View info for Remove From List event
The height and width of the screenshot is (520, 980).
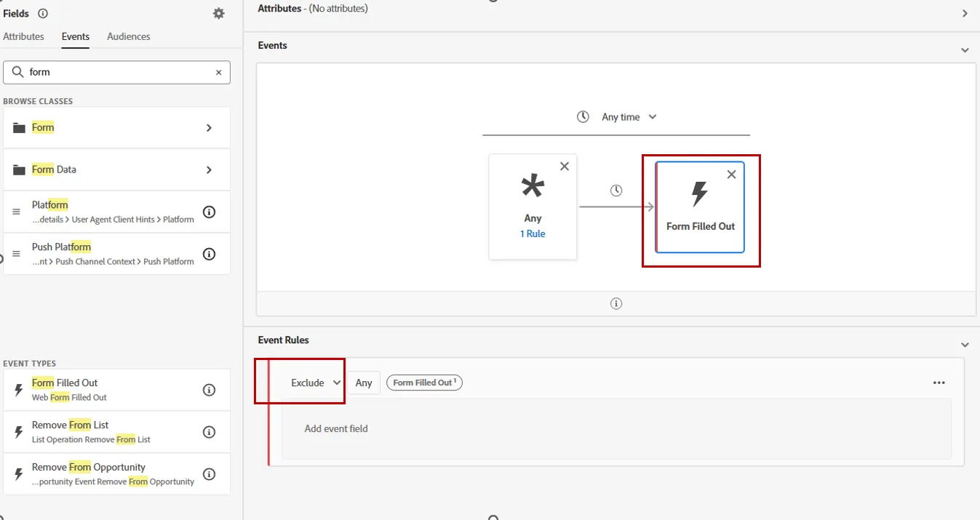[209, 432]
